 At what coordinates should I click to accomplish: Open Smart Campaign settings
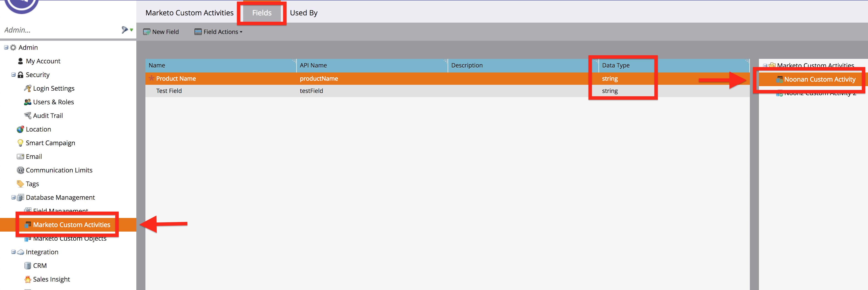tap(20, 143)
